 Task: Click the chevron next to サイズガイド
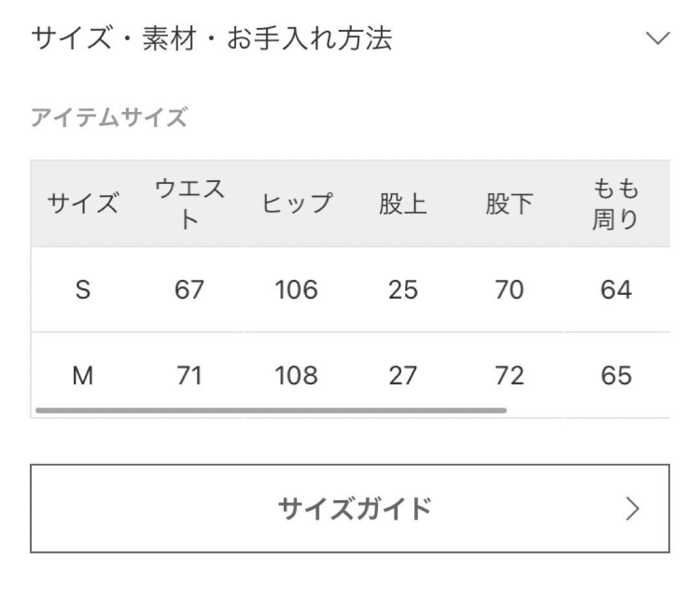pos(630,510)
